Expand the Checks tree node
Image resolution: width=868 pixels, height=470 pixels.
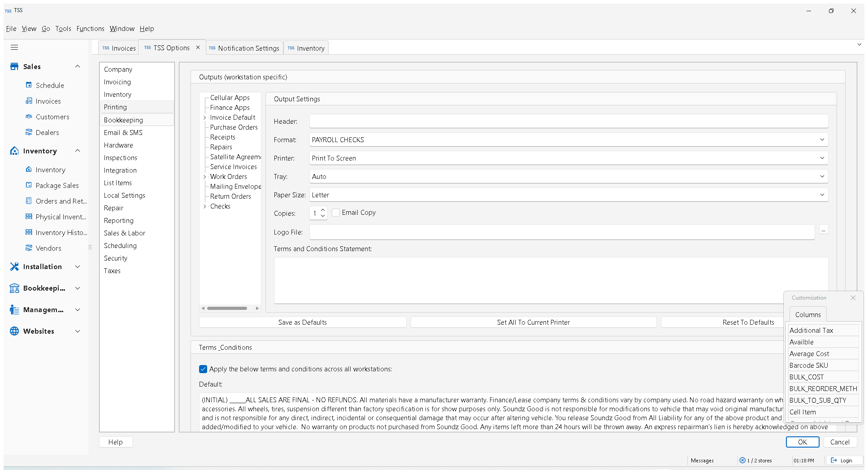click(x=205, y=206)
